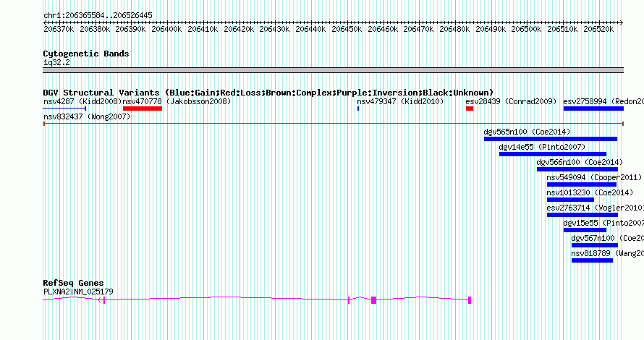Select the blue nsv818789 gain bar
The width and height of the screenshot is (644, 340).
click(592, 260)
